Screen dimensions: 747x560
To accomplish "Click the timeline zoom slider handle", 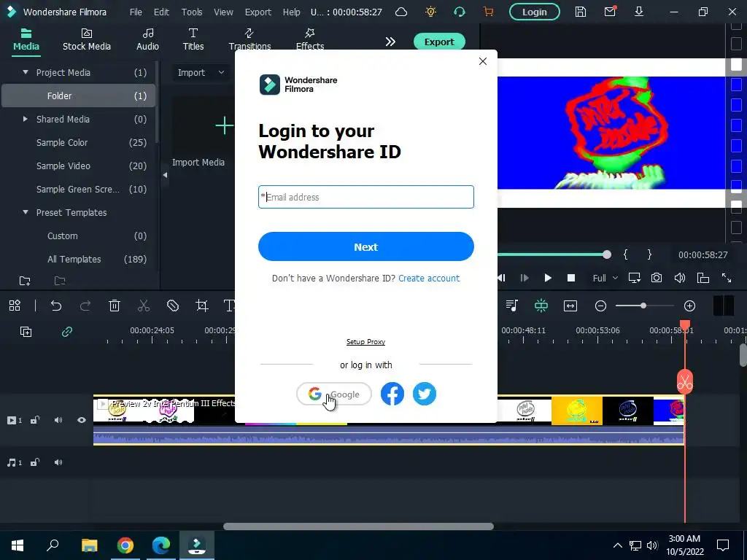I will point(643,306).
